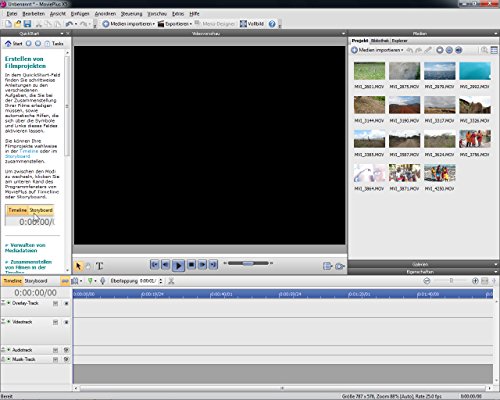Screen dimensions: 500x400
Task: Toggle visibility of the Videotrack
Action: click(x=66, y=322)
